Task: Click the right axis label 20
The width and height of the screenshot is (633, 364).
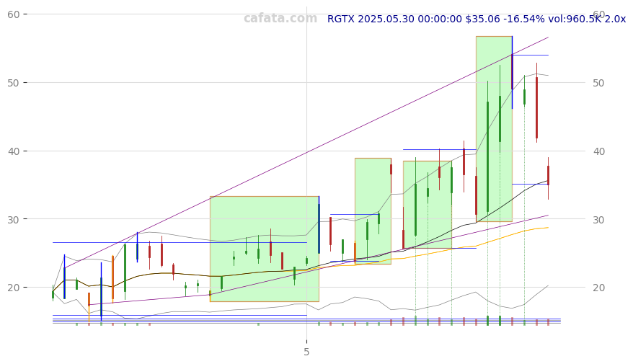Action: (598, 288)
